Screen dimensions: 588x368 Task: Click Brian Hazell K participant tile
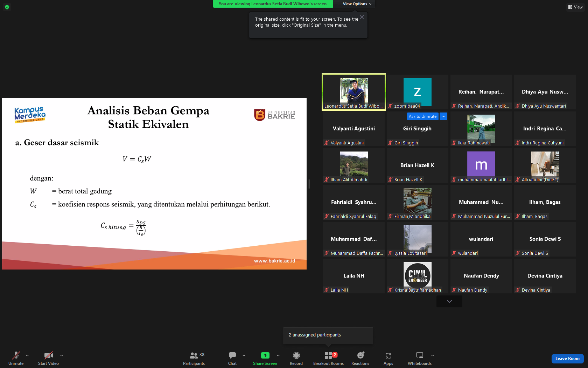[418, 165]
